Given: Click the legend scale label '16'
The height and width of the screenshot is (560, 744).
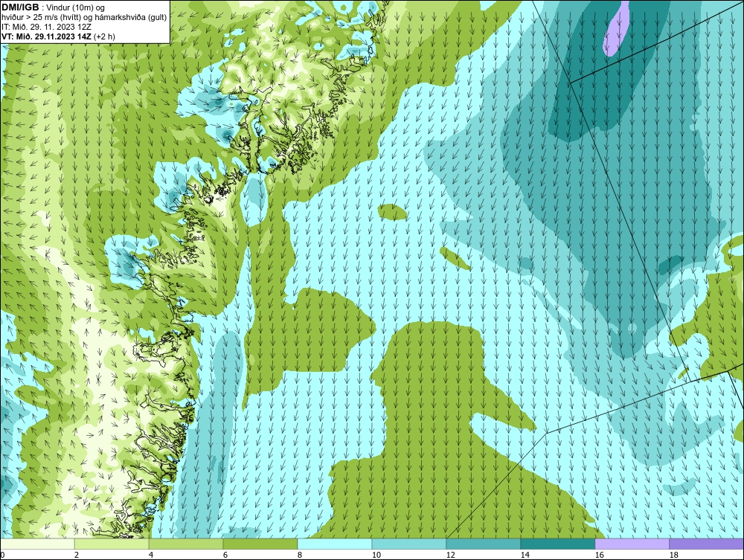Looking at the screenshot, I should [x=599, y=555].
